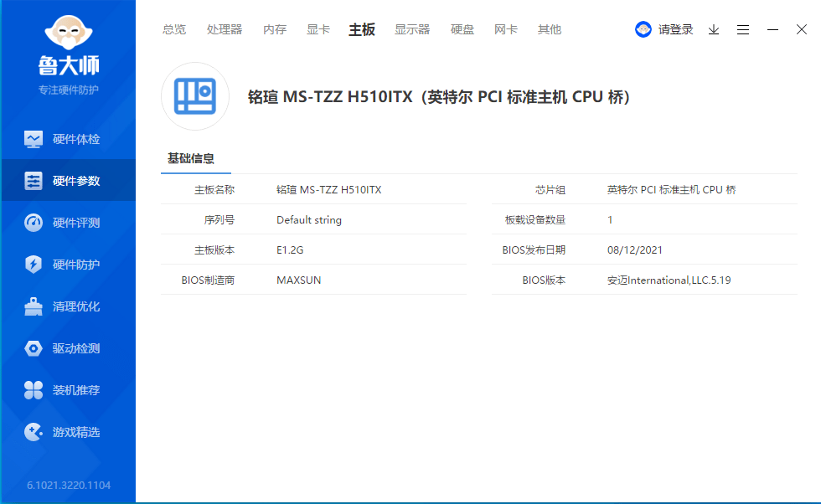Viewport: 821px width, 504px height.
Task: Open the 游戏精选 sidebar icon
Action: pyautogui.click(x=33, y=432)
